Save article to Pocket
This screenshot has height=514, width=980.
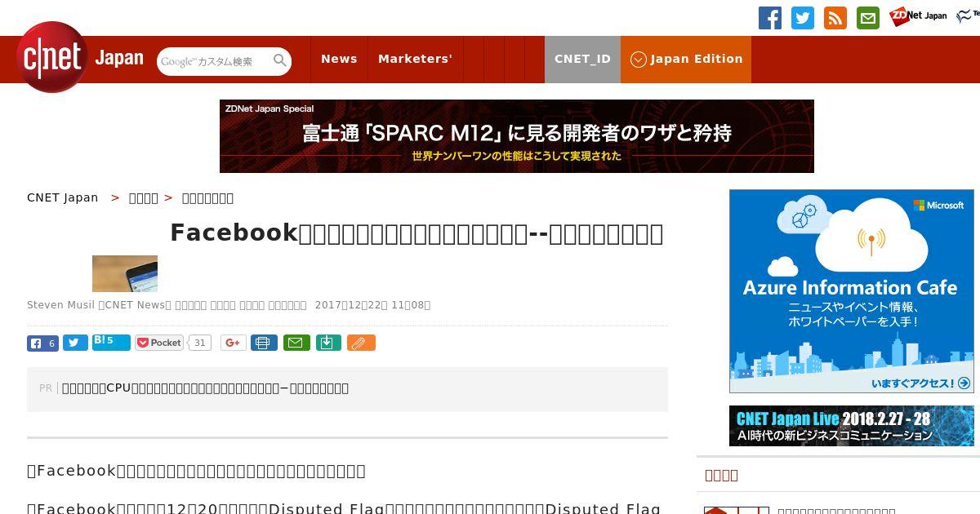click(160, 343)
